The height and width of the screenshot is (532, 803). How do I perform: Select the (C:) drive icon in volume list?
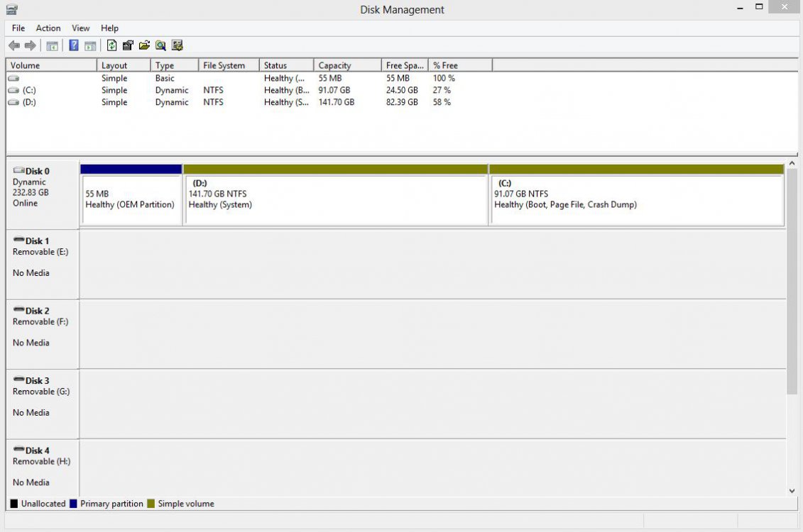(13, 90)
